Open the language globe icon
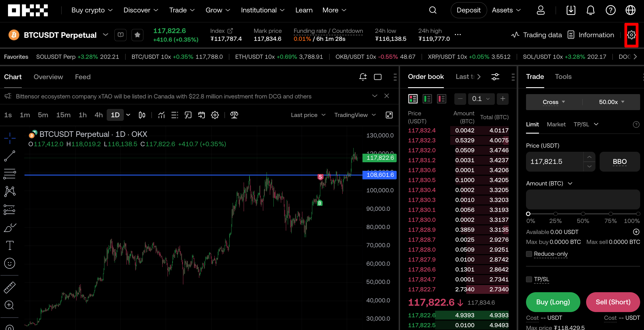This screenshot has height=330, width=644. click(630, 10)
